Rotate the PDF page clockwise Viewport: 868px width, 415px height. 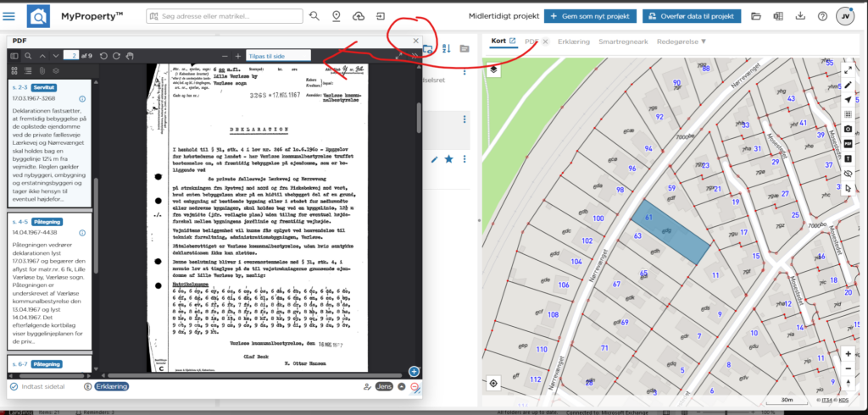[x=116, y=56]
